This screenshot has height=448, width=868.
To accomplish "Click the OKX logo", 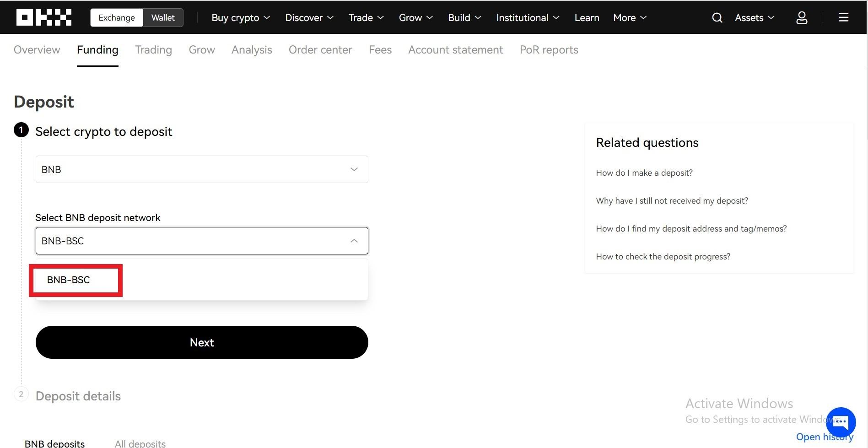I will (x=44, y=17).
